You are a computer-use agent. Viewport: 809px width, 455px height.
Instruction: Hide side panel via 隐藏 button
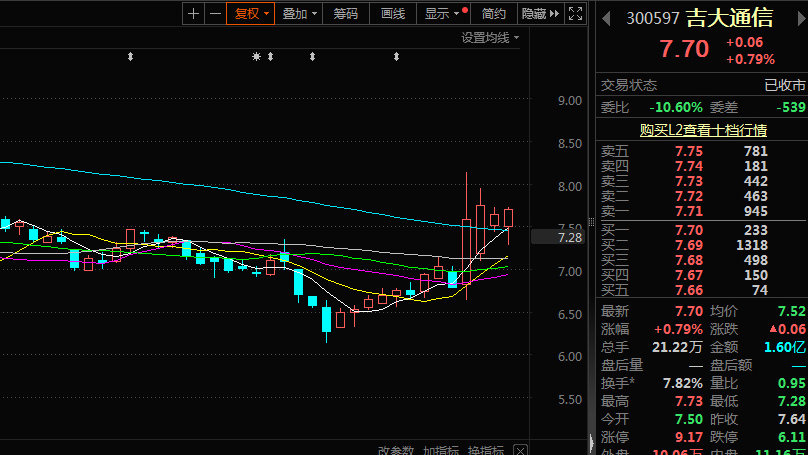[538, 13]
